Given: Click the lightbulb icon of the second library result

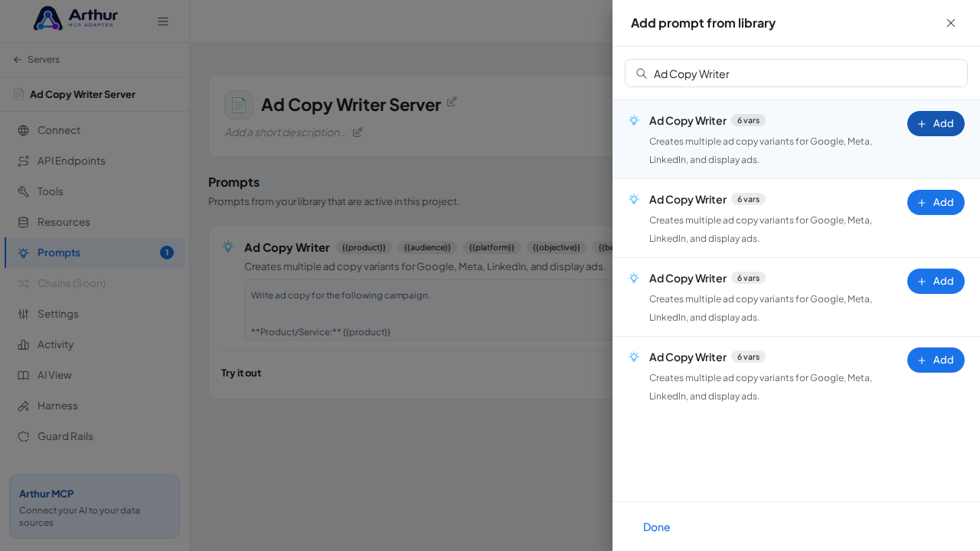Looking at the screenshot, I should pyautogui.click(x=634, y=199).
